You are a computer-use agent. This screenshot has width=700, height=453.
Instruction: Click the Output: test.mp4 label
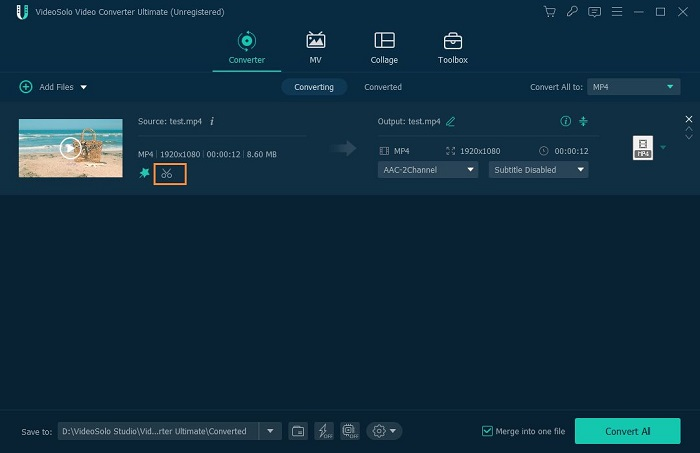pos(409,121)
